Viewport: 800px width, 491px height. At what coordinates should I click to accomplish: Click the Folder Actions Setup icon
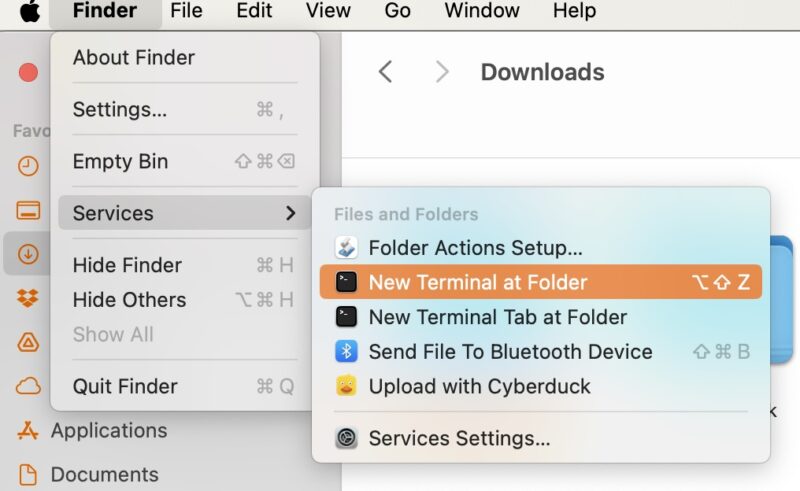point(346,248)
